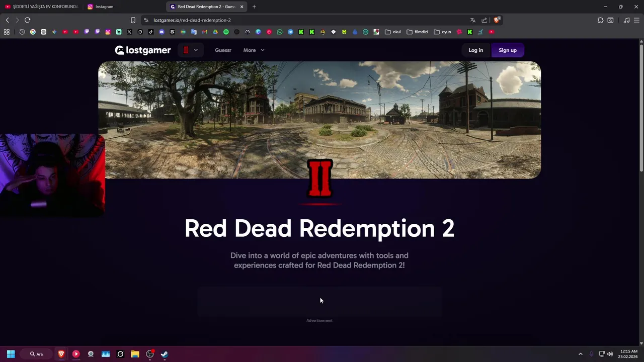Bookmark this page with the bookmark icon
The height and width of the screenshot is (362, 644).
coord(133,20)
